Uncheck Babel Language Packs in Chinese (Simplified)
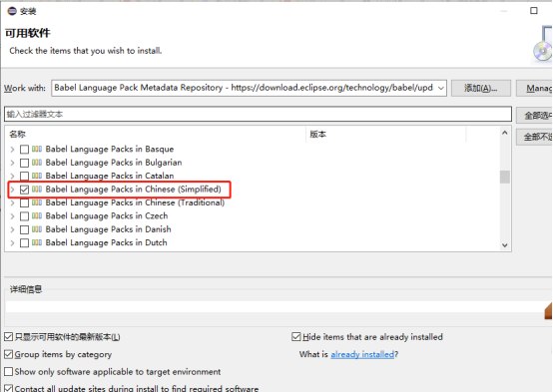Image resolution: width=553 pixels, height=392 pixels. point(24,190)
